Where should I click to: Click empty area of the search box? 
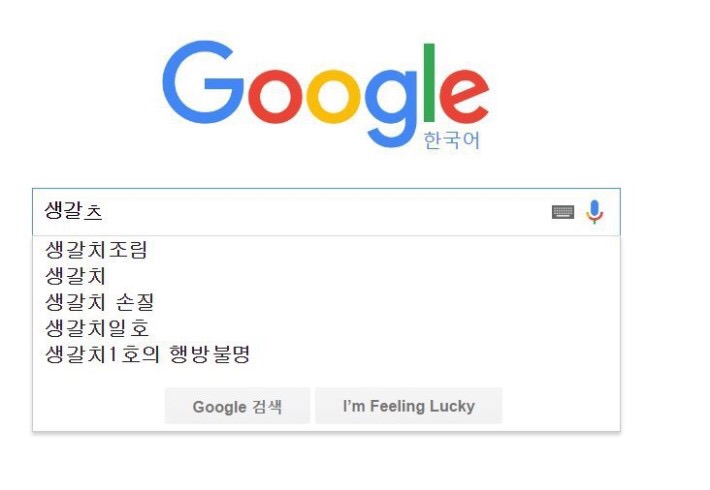point(330,212)
